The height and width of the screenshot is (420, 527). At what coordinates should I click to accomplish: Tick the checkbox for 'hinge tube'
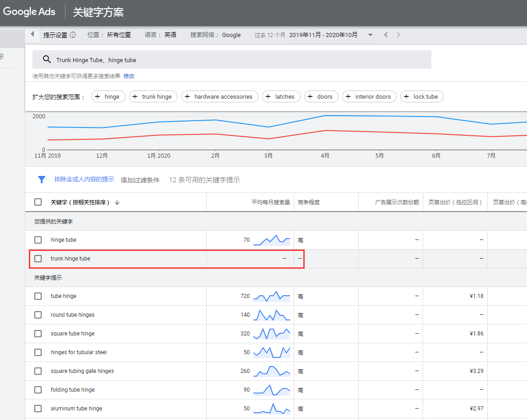(x=38, y=240)
